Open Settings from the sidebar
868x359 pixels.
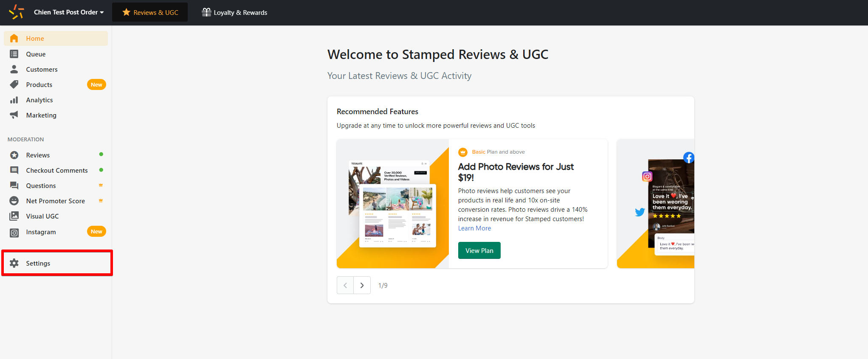point(57,263)
